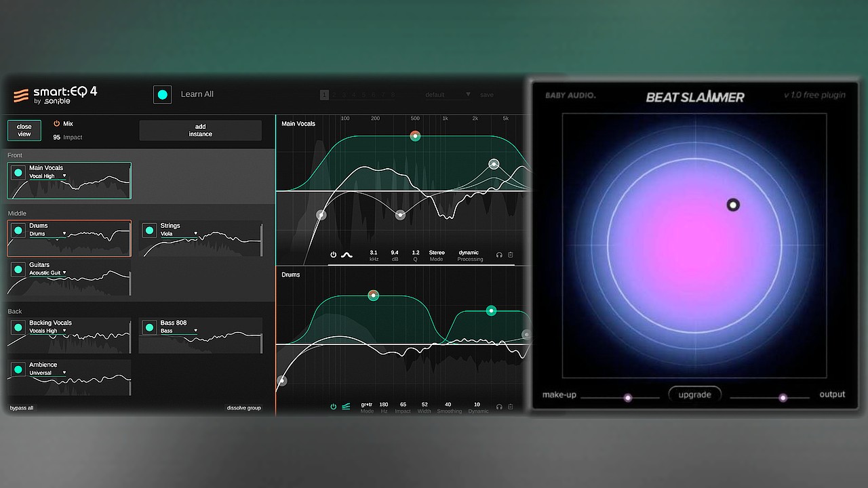Toggle the Backing Vocals instance green button
The image size is (868, 488).
(x=18, y=328)
